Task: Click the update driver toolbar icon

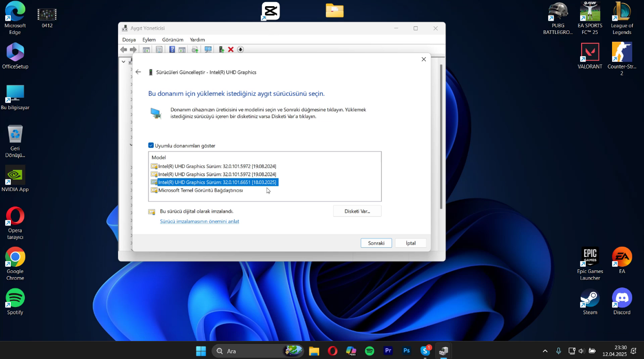Action: 221,49
